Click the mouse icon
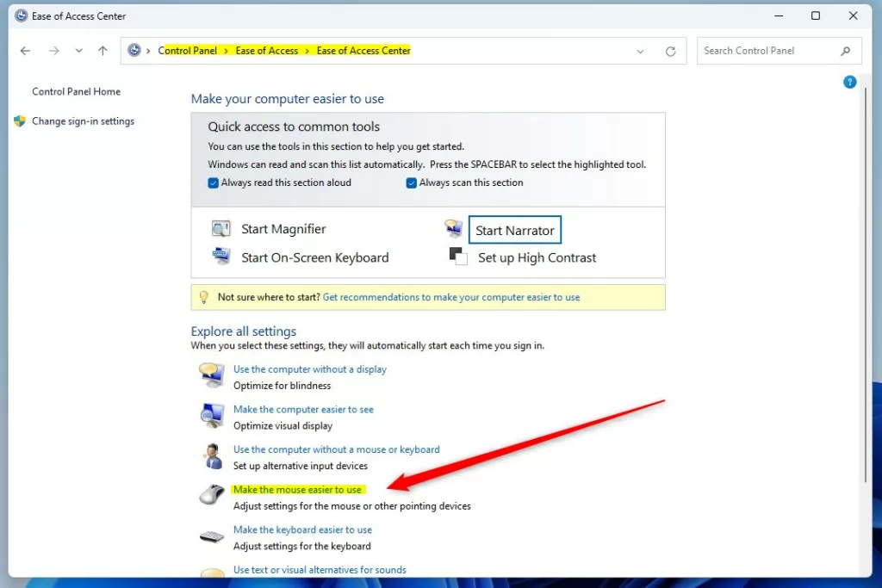Image resolution: width=882 pixels, height=588 pixels. (x=212, y=495)
